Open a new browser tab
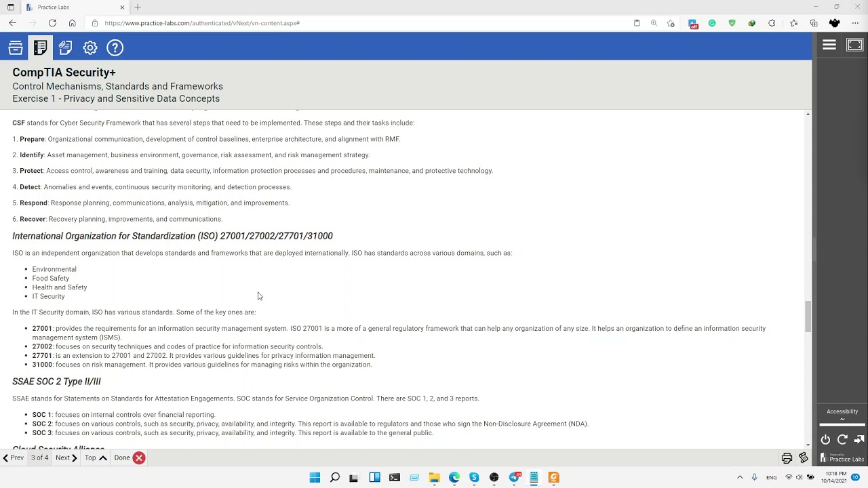 [138, 7]
